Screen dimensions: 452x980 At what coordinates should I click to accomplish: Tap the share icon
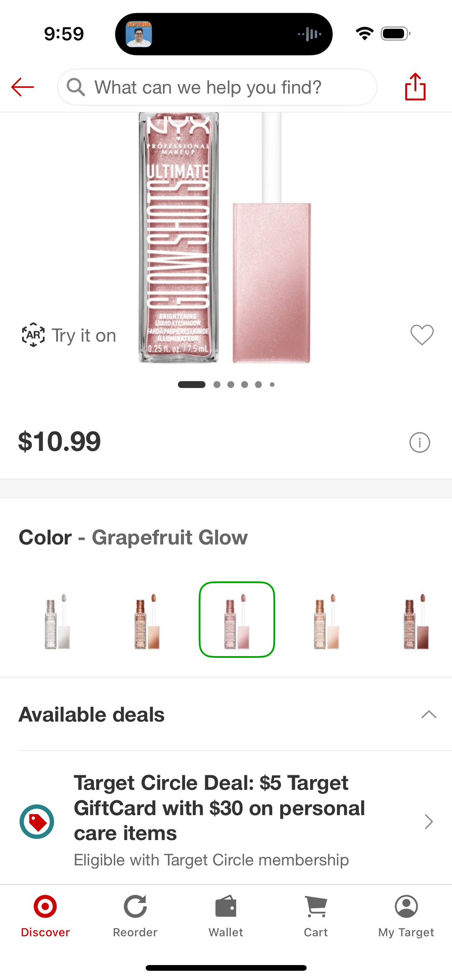coord(415,87)
